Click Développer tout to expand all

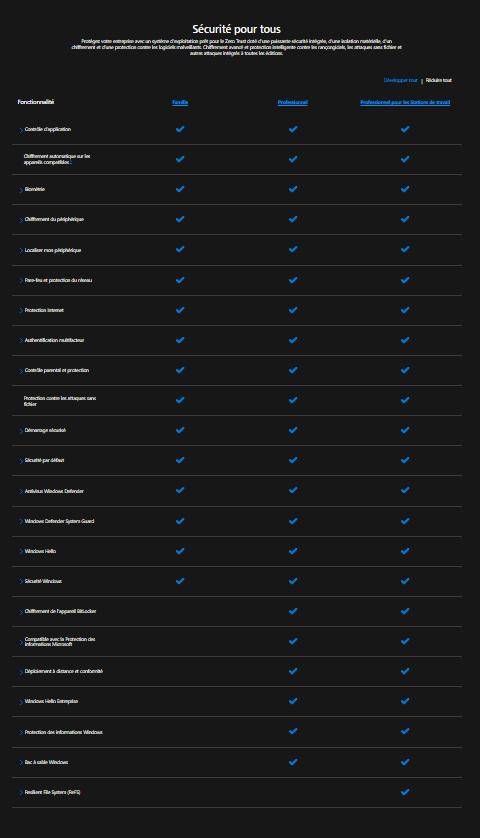(x=400, y=80)
